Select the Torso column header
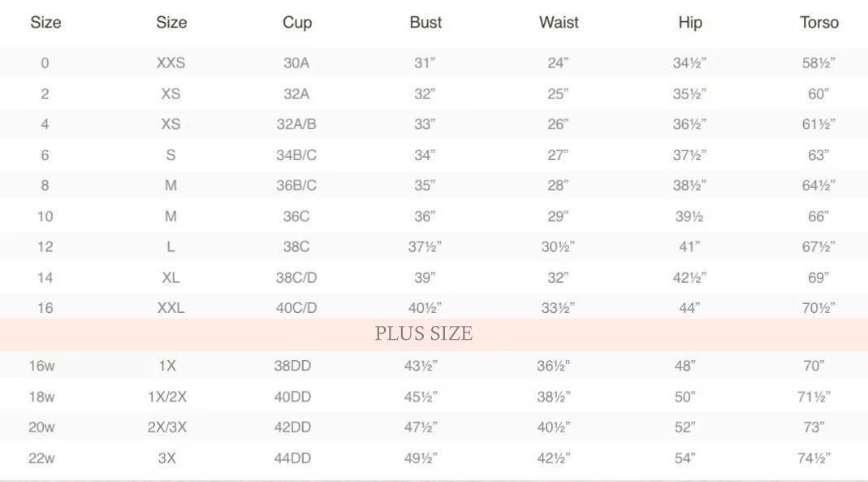 pyautogui.click(x=818, y=23)
